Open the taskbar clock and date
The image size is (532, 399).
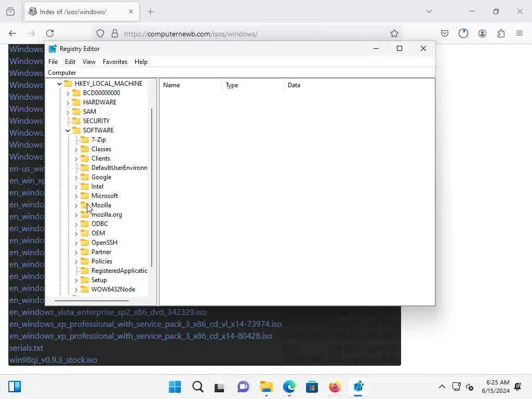click(x=495, y=387)
